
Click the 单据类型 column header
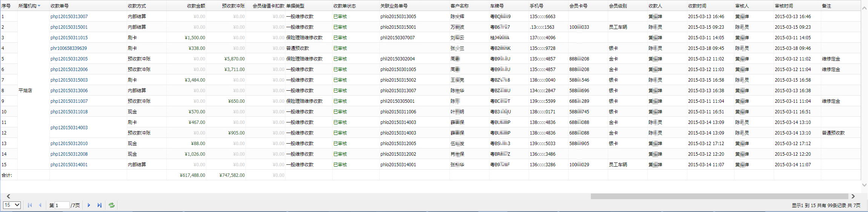(295, 6)
